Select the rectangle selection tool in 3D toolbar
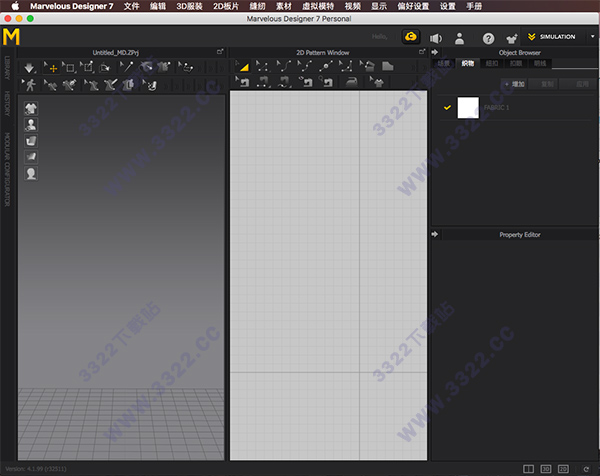The image size is (600, 476). coord(69,68)
